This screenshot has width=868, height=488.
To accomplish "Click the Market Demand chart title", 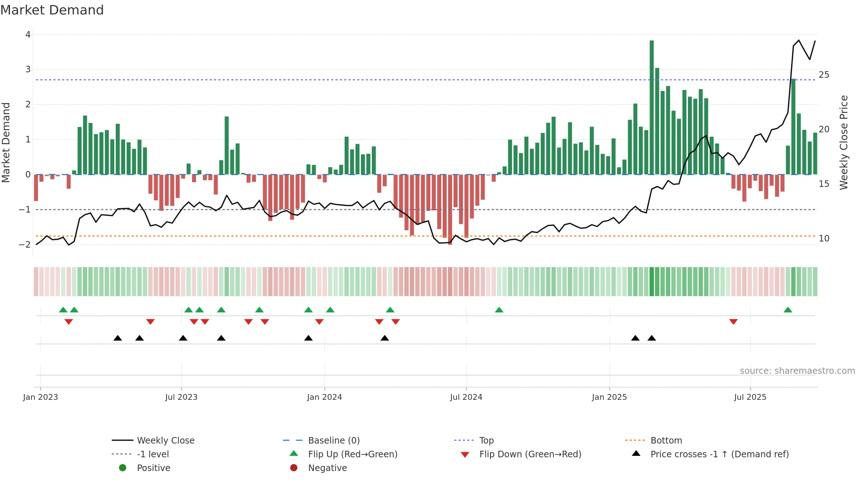I will coord(52,10).
